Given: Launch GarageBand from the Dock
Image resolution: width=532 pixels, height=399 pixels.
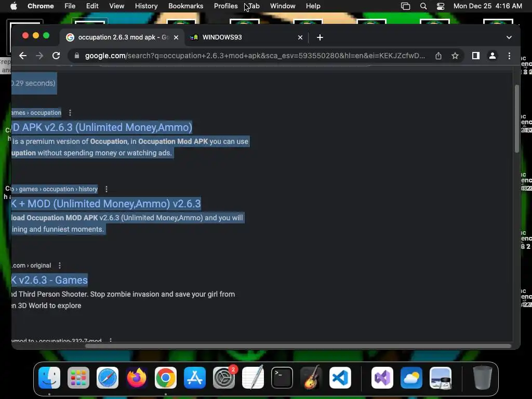Looking at the screenshot, I should click(x=311, y=378).
